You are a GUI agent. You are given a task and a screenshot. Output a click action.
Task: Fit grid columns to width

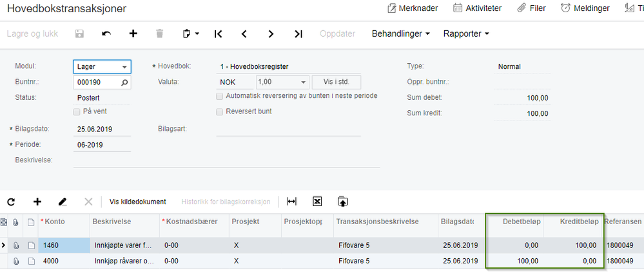(x=291, y=202)
